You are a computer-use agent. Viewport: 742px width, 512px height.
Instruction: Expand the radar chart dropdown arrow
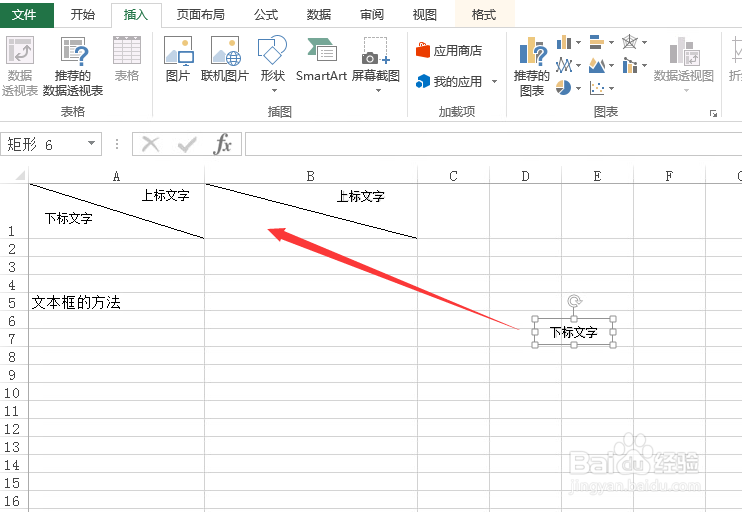point(645,43)
